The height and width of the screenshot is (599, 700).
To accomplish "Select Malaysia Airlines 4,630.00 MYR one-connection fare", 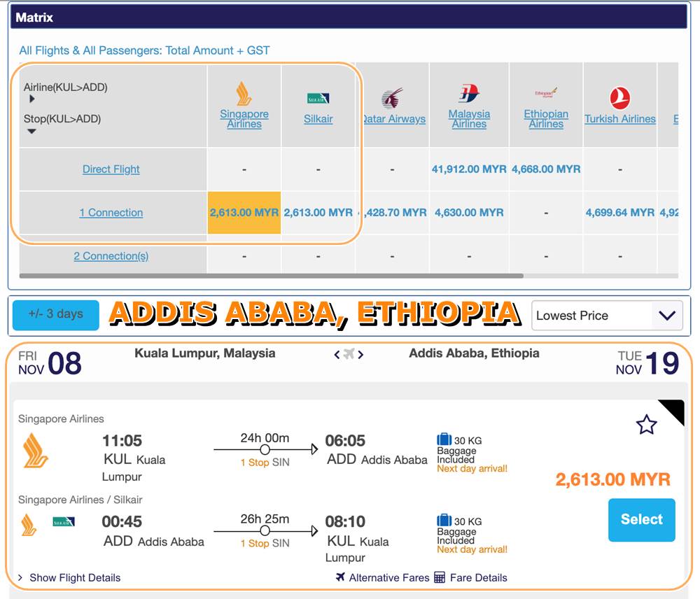I will pyautogui.click(x=469, y=213).
